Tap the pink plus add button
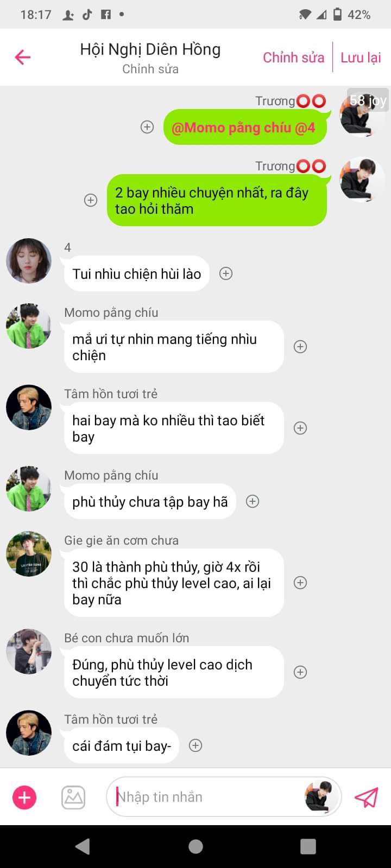 pyautogui.click(x=24, y=797)
